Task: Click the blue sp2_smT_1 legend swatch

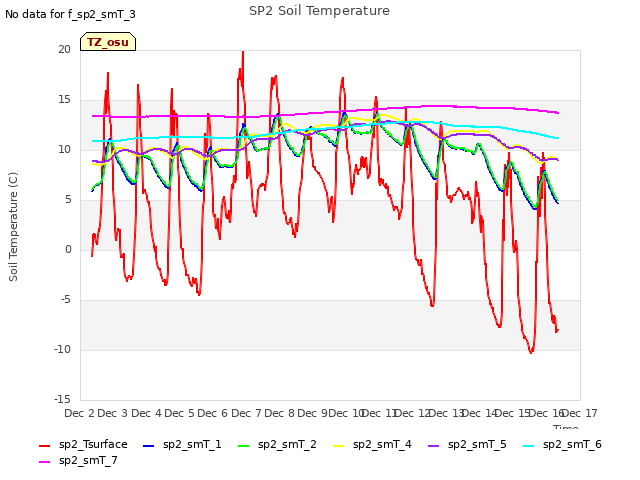Action: tap(149, 446)
